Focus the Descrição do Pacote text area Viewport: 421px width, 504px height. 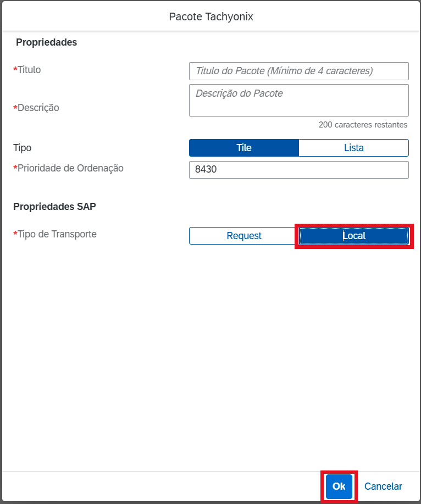coord(299,100)
